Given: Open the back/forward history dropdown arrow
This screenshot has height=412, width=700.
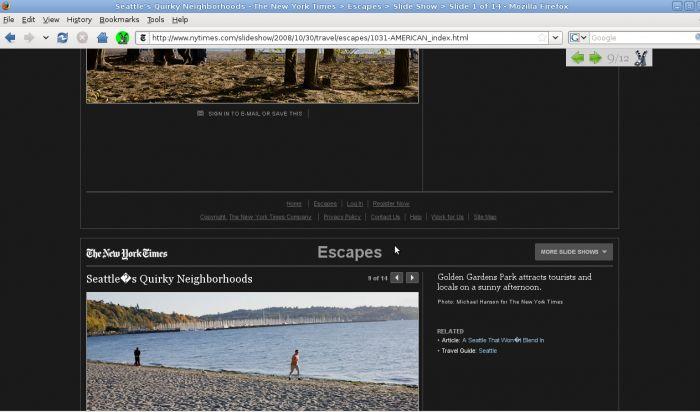Looking at the screenshot, I should [x=46, y=37].
